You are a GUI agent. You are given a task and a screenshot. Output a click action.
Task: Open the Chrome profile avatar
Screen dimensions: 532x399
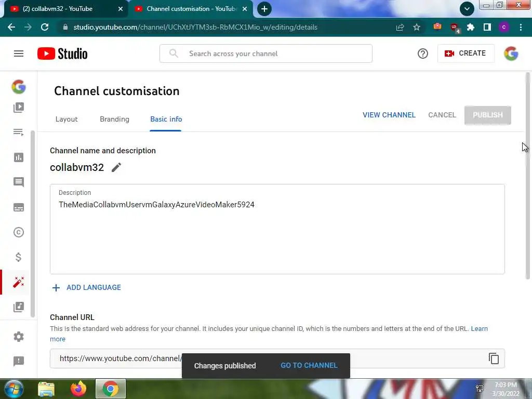(x=504, y=27)
